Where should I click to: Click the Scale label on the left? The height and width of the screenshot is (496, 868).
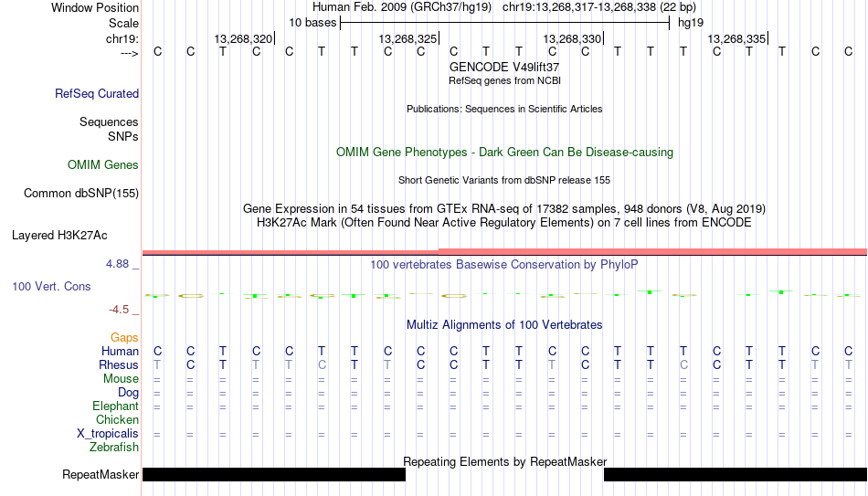123,23
